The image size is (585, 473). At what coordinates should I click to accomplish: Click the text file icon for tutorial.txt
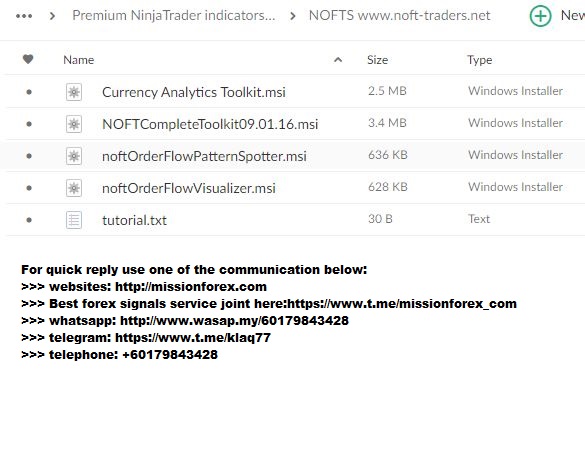tap(74, 220)
